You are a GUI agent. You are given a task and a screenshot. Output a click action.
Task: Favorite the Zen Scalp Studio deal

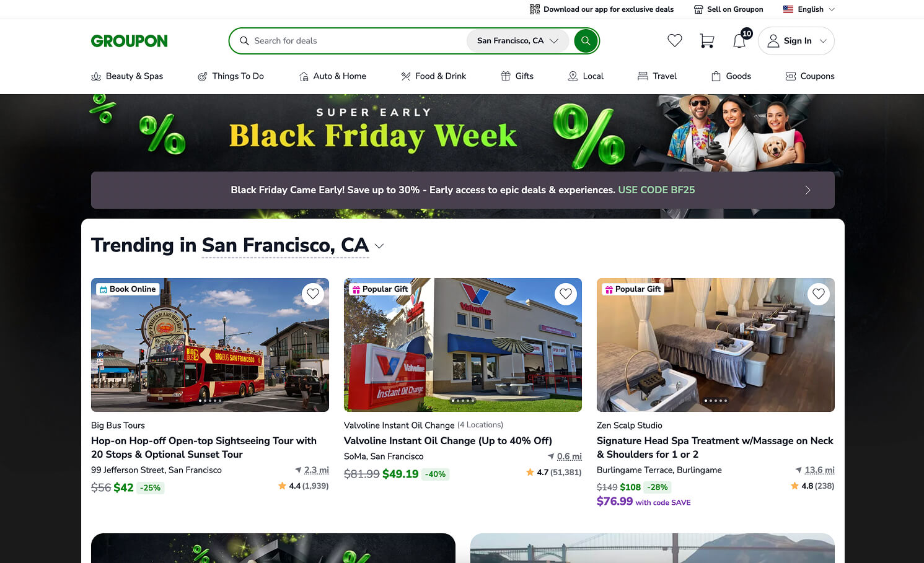[x=819, y=294]
